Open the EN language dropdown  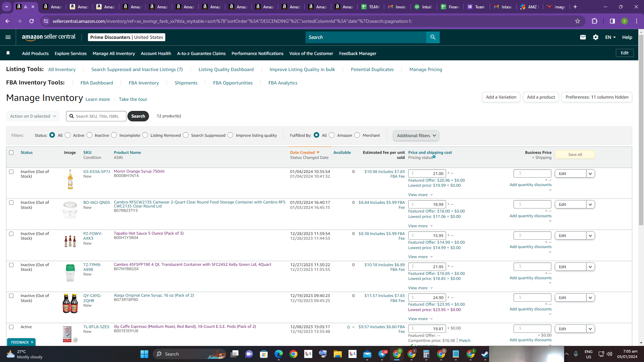coord(610,37)
